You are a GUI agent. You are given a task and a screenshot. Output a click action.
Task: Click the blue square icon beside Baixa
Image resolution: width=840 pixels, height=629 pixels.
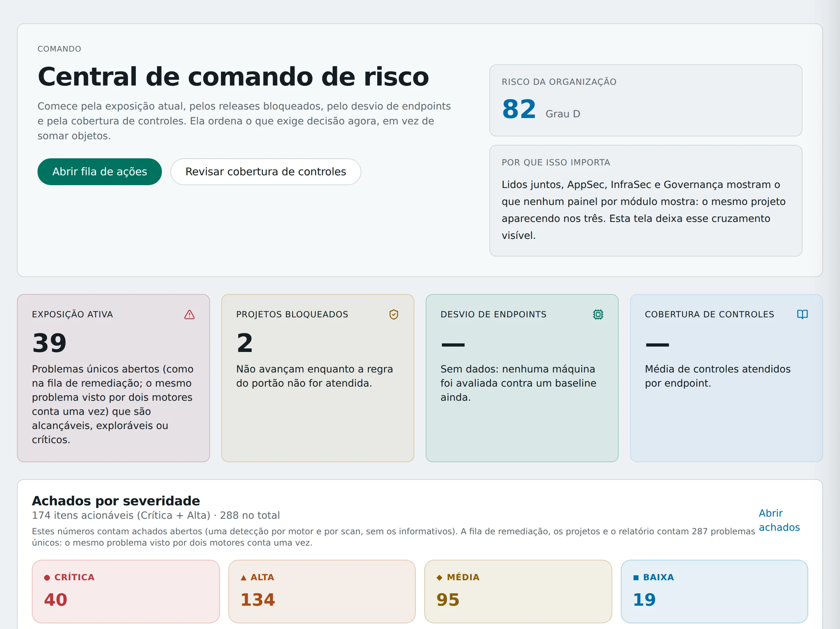636,577
